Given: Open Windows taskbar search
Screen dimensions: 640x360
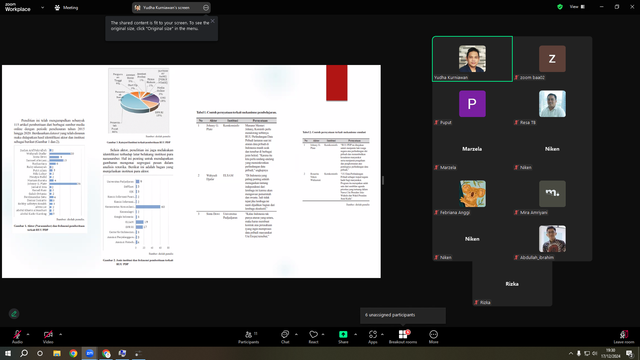Looking at the screenshot, I should 24,353.
